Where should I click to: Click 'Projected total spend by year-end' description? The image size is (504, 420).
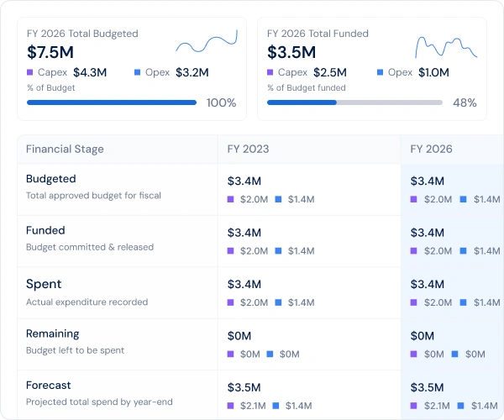[x=99, y=402]
